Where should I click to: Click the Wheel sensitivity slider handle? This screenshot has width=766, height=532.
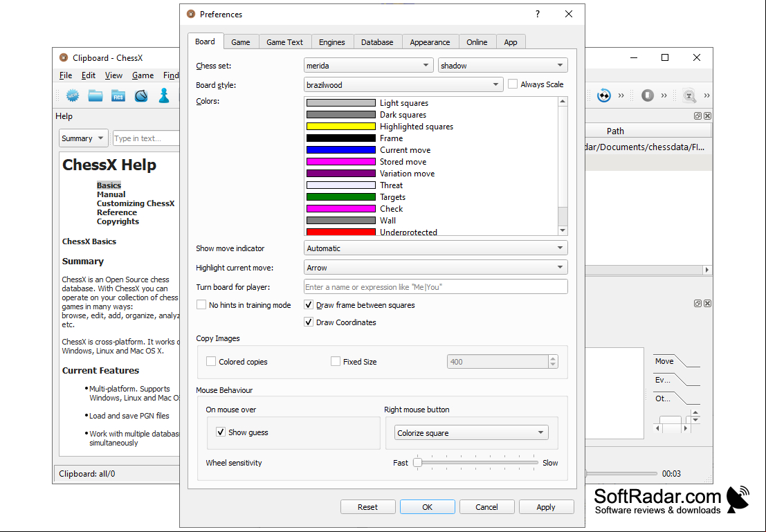click(x=418, y=463)
